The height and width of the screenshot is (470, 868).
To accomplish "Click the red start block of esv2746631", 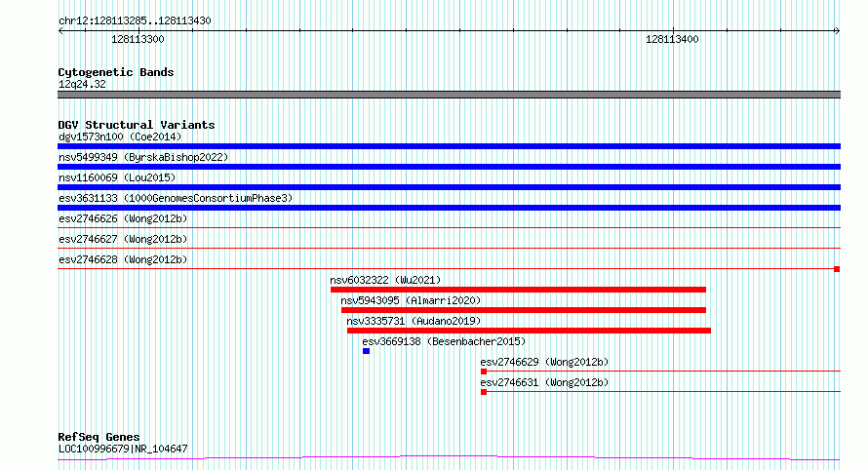I will 484,392.
